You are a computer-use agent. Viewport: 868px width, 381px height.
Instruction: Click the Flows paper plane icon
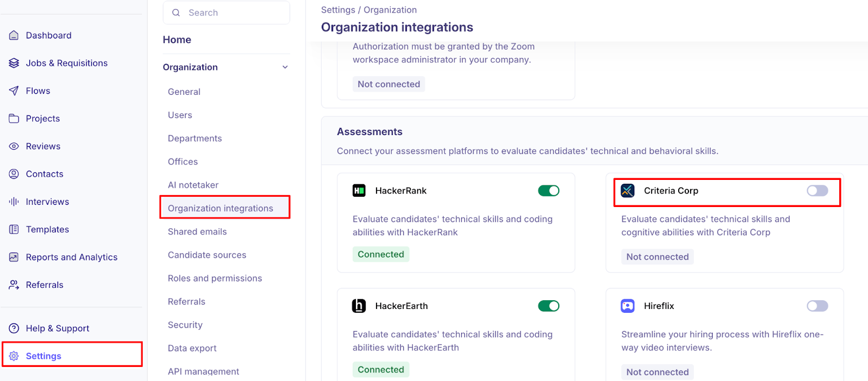point(14,91)
